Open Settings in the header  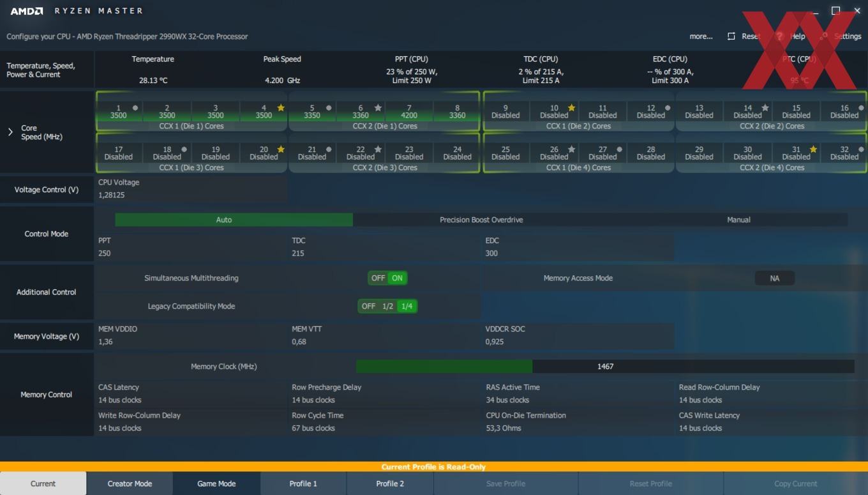[841, 36]
